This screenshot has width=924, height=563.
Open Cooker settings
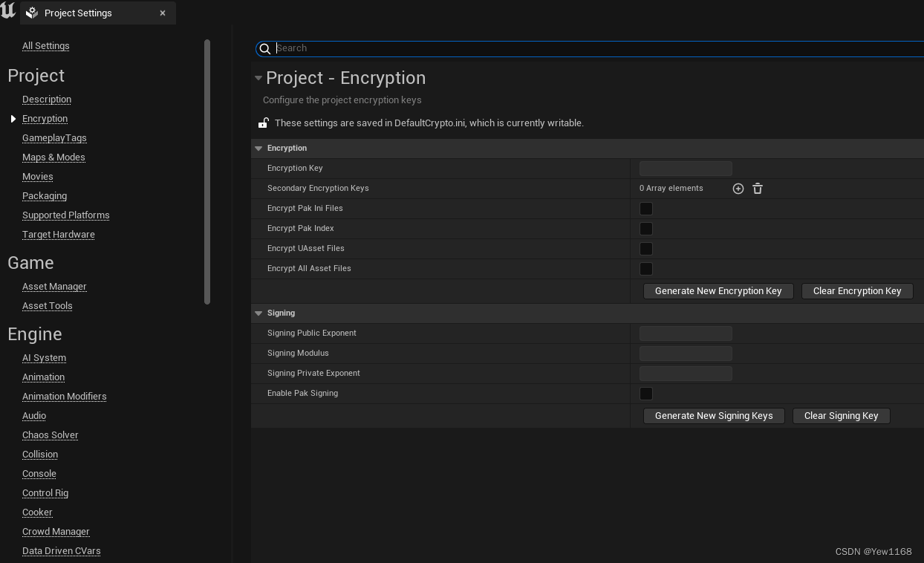tap(37, 512)
